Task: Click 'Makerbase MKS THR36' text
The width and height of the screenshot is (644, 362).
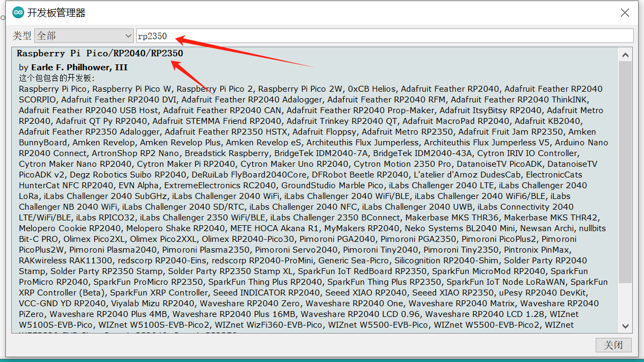Action: click(x=452, y=218)
